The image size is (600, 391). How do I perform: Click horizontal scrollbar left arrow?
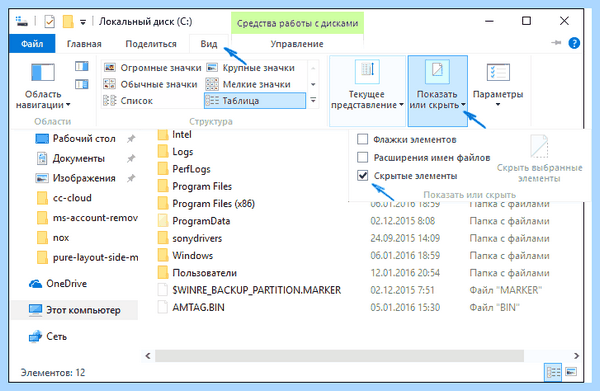click(x=148, y=356)
